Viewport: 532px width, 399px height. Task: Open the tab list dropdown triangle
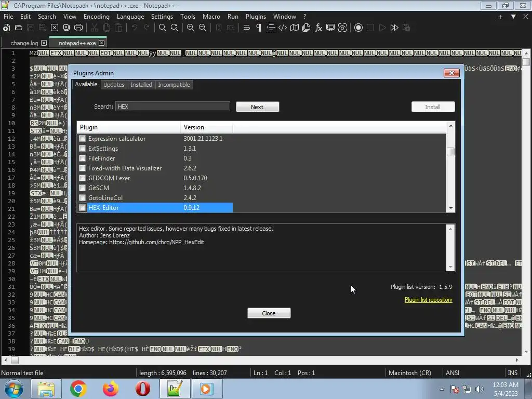513,17
